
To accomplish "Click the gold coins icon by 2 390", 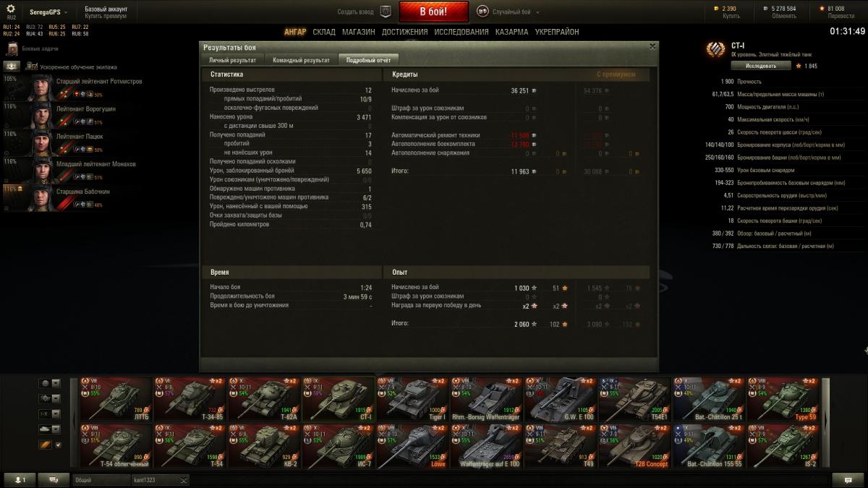I will pyautogui.click(x=716, y=9).
